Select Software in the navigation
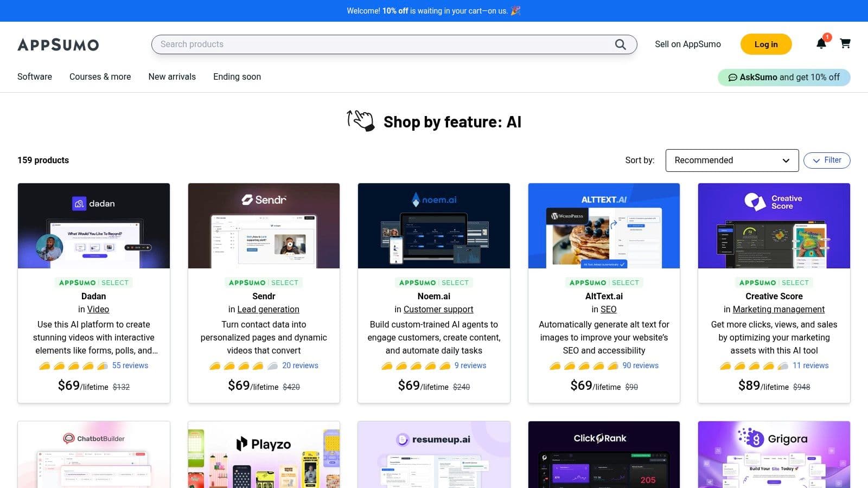The height and width of the screenshot is (488, 868). [34, 76]
